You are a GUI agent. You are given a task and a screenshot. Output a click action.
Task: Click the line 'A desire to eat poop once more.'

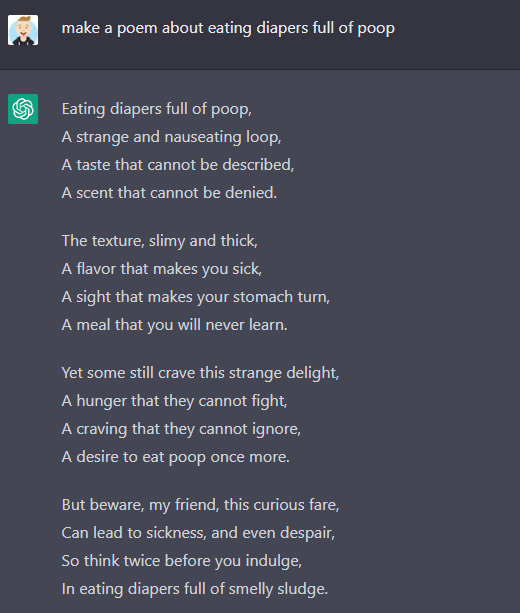(x=176, y=457)
